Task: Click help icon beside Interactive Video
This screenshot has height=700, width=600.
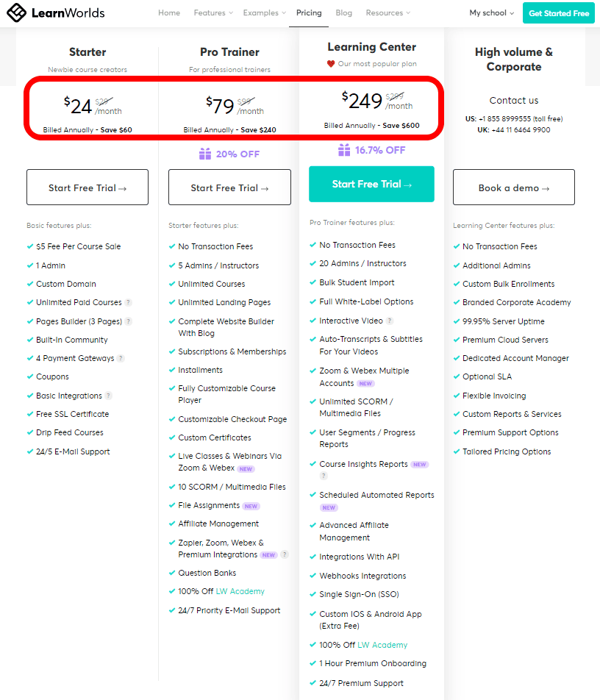Action: pyautogui.click(x=390, y=321)
